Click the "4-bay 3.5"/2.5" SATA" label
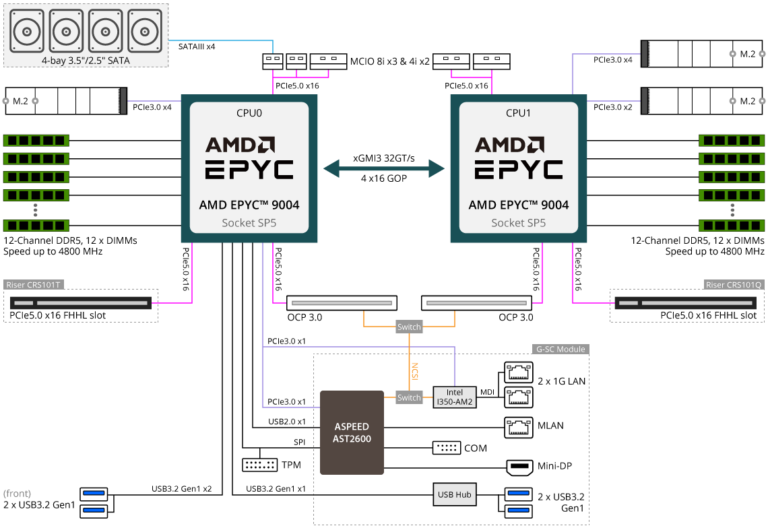Viewport: 768px width, 532px height. pos(86,61)
